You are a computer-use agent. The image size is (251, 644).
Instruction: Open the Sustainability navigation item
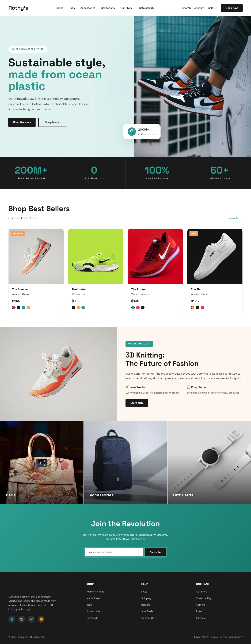click(x=146, y=8)
